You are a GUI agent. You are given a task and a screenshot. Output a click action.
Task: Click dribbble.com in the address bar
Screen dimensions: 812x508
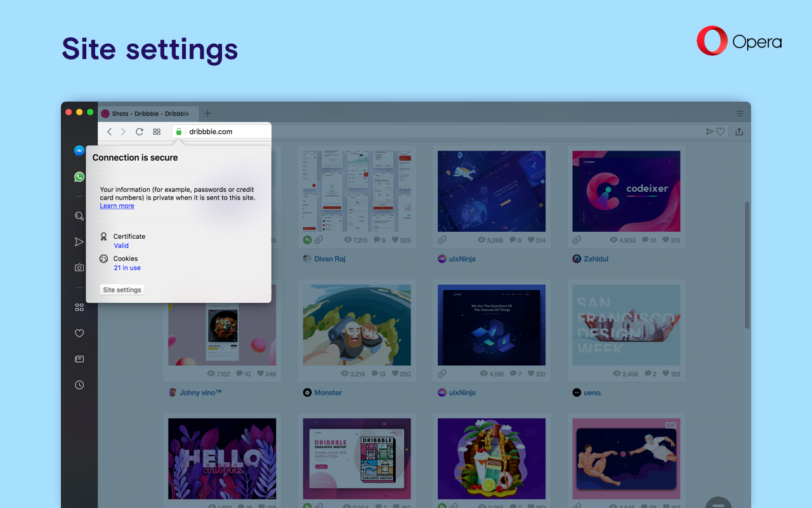point(211,131)
